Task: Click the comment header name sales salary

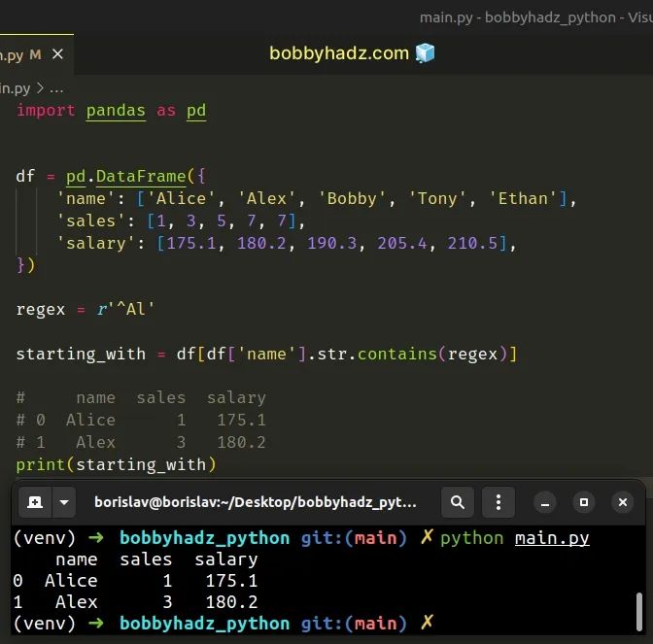Action: 141,398
